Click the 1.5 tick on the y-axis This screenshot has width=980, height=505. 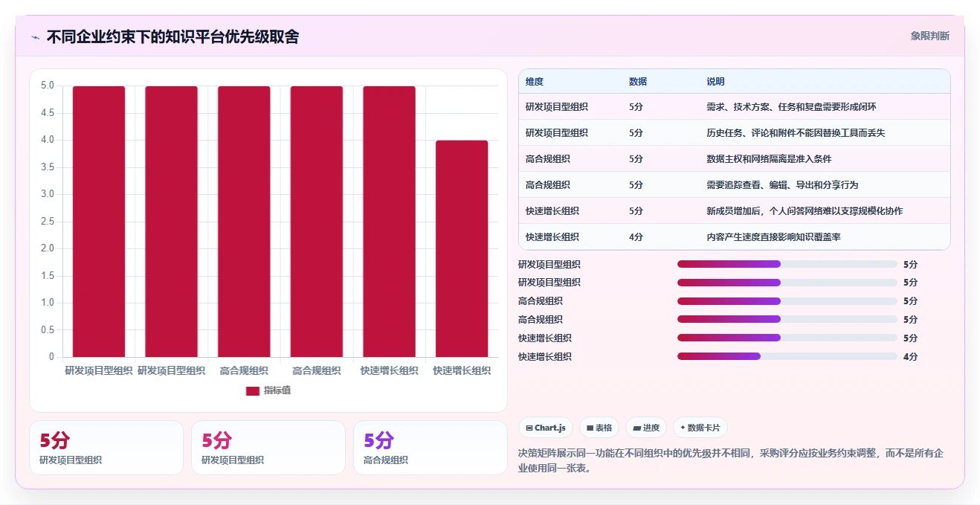click(x=47, y=276)
